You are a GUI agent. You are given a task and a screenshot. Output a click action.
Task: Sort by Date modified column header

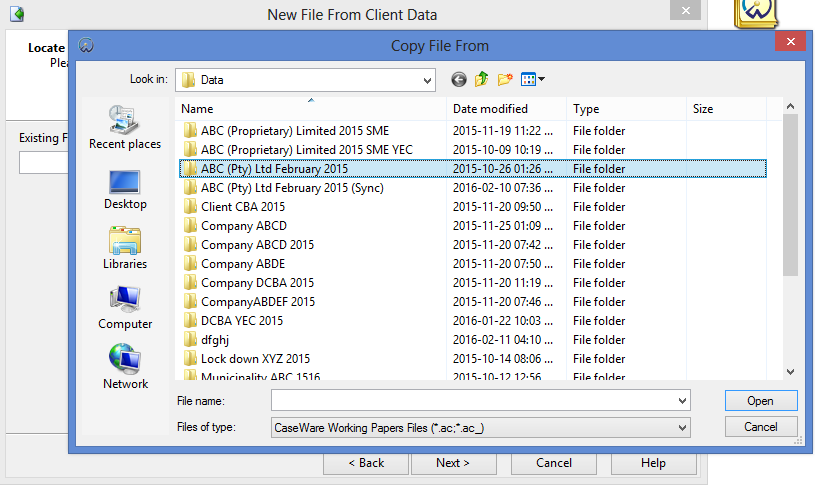506,109
